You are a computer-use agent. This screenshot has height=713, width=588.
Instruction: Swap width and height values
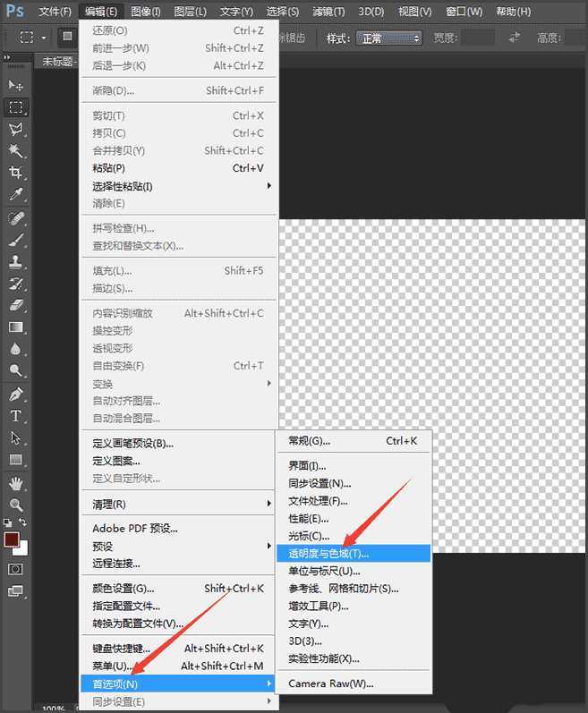pyautogui.click(x=514, y=38)
